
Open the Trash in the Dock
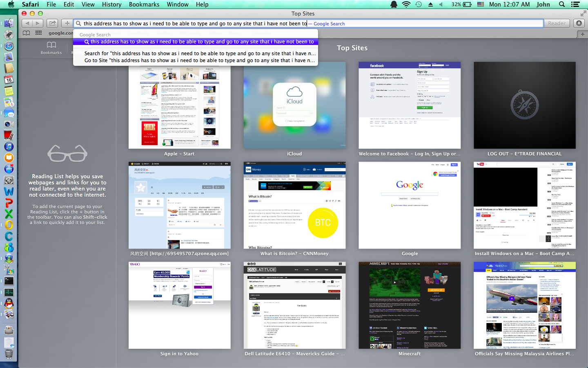9,353
